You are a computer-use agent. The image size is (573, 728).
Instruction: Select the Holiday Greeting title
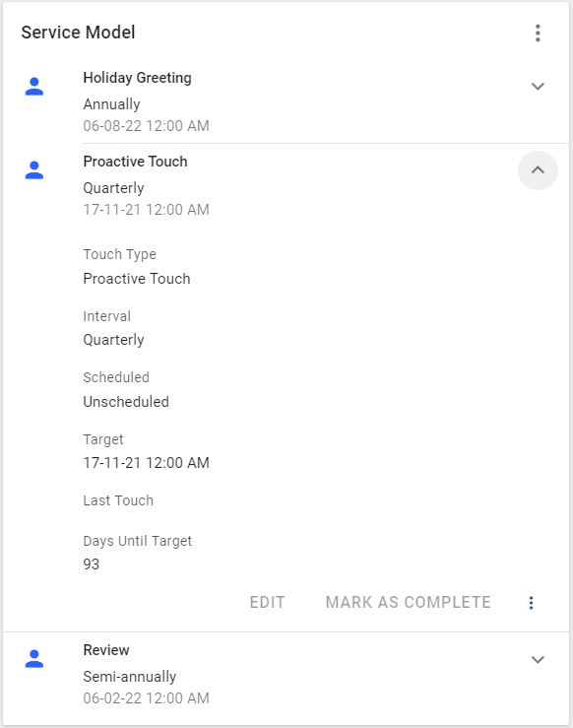click(137, 78)
